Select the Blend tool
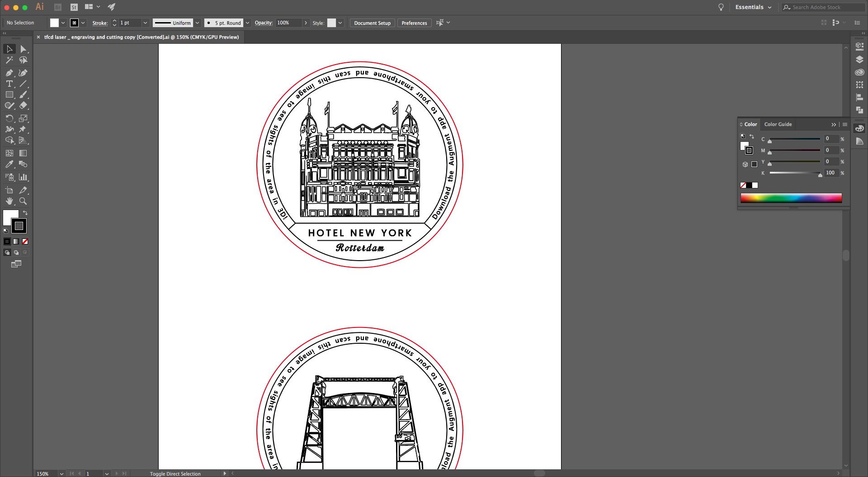This screenshot has height=477, width=868. pyautogui.click(x=24, y=164)
